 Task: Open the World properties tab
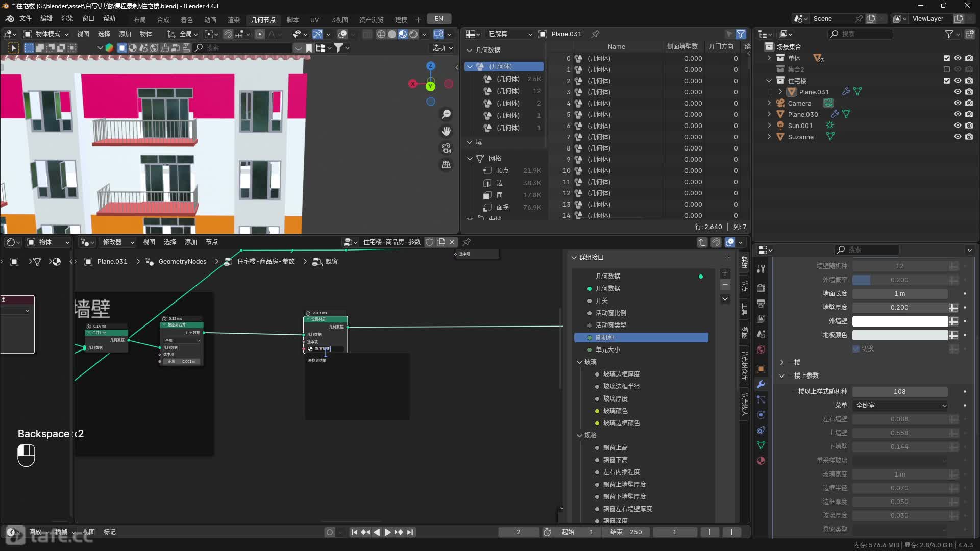point(761,349)
